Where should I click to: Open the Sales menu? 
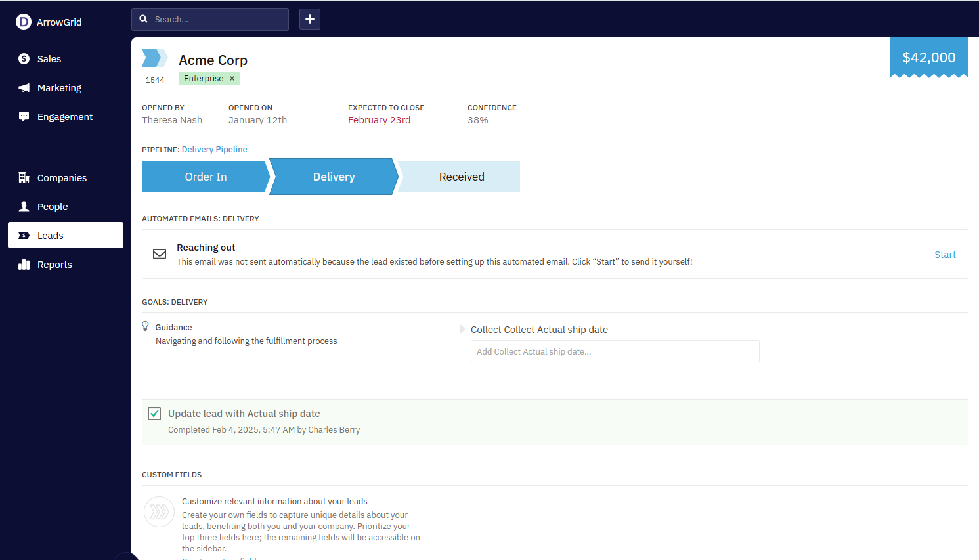pos(66,58)
